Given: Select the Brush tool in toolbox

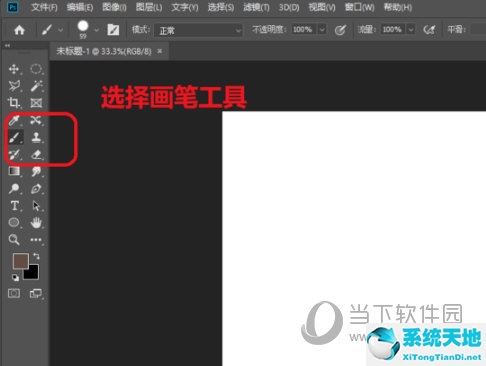Looking at the screenshot, I should tap(15, 137).
